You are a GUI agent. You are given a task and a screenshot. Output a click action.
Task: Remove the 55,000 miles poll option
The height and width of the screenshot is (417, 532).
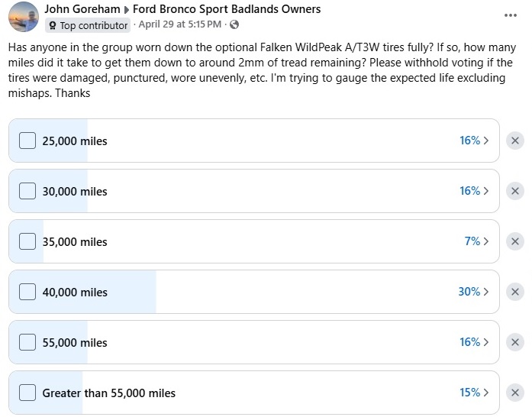click(x=515, y=342)
